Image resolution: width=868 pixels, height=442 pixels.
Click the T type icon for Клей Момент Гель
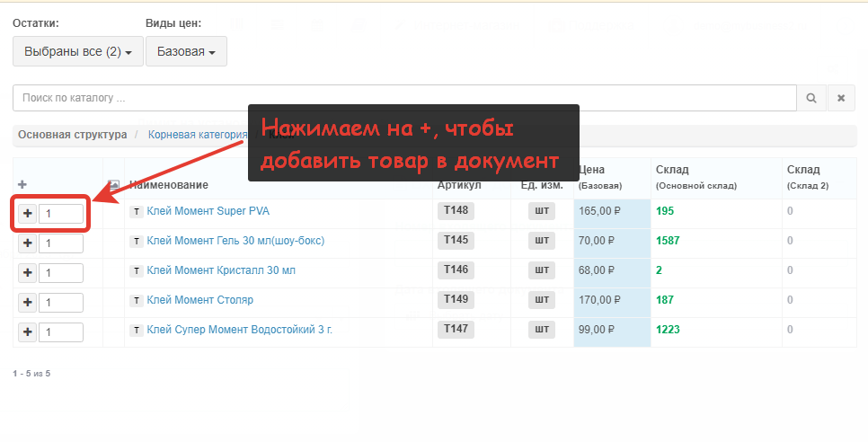[x=137, y=241]
